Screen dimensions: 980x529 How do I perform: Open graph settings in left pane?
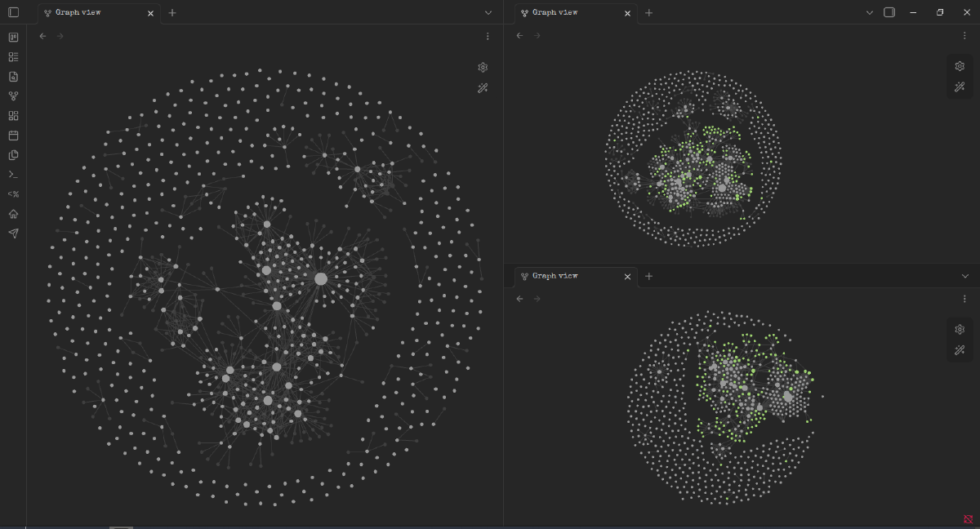click(483, 67)
